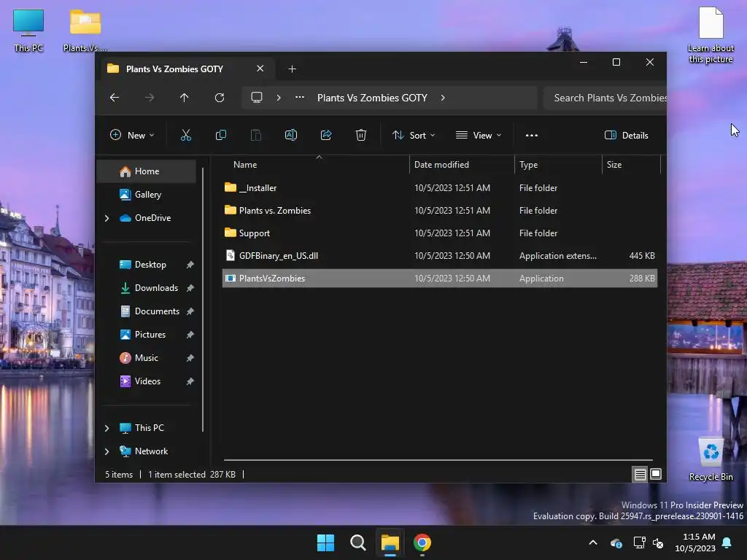The image size is (747, 560).
Task: Expand the OneDrive tree node
Action: [x=107, y=218]
